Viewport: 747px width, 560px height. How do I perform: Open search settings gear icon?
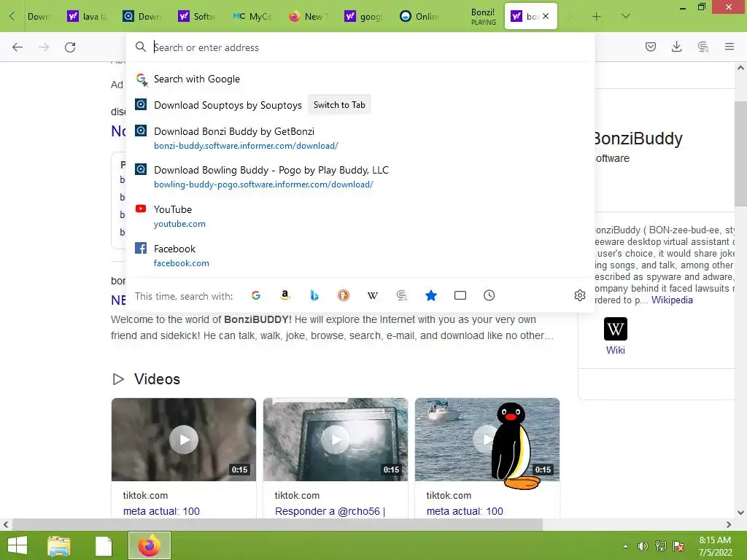pyautogui.click(x=580, y=296)
